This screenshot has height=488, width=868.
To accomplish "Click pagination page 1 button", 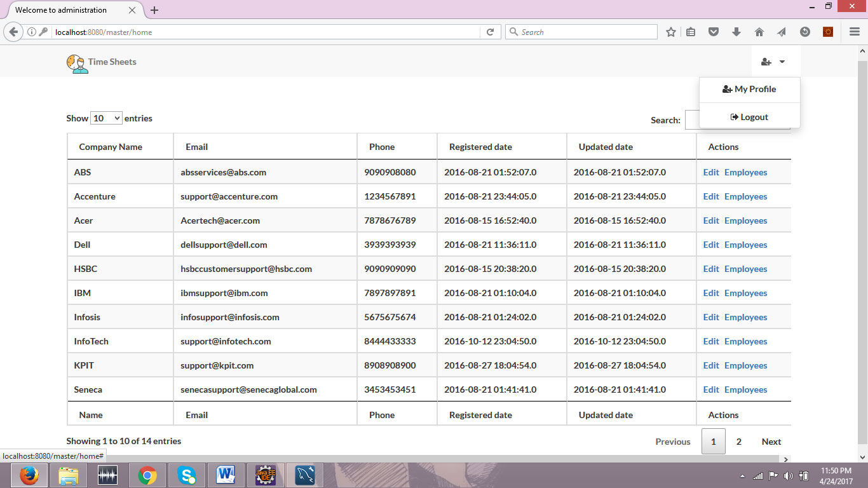I will point(713,442).
